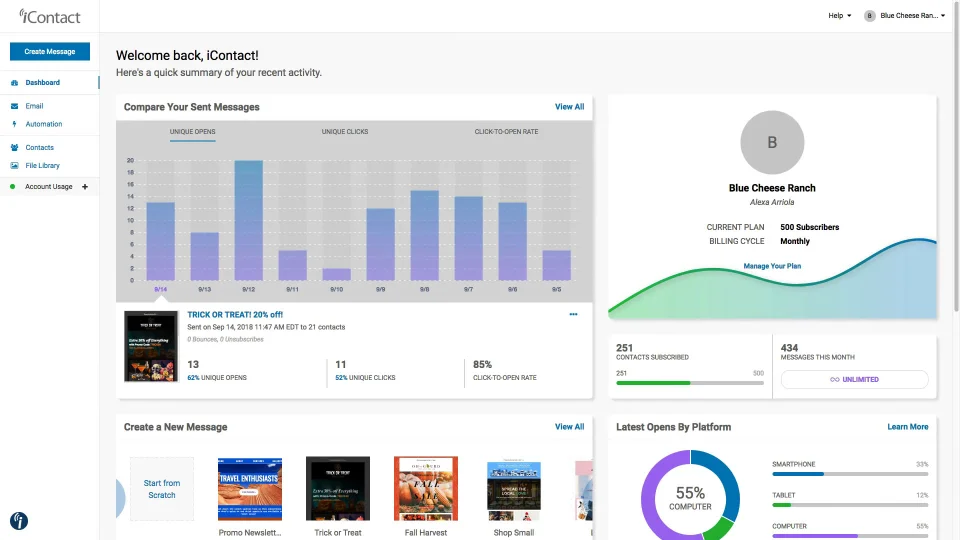This screenshot has width=960, height=540.
Task: Switch to the Unique Opens tab
Action: tap(192, 132)
